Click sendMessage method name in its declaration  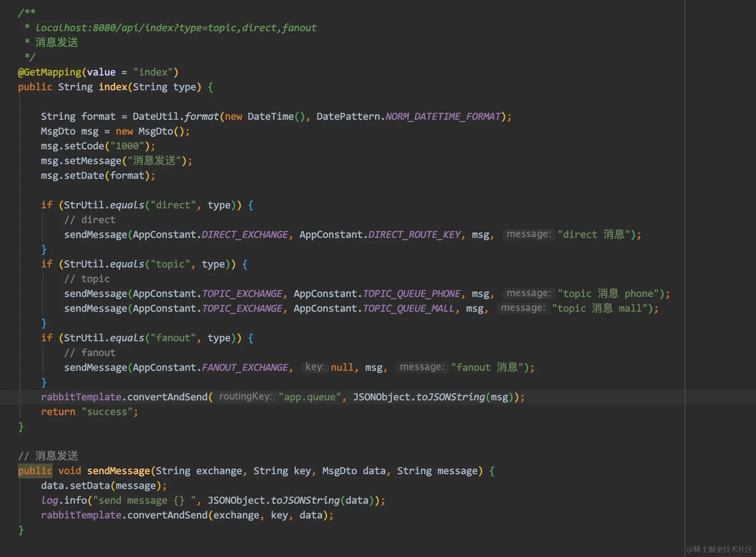tap(118, 471)
